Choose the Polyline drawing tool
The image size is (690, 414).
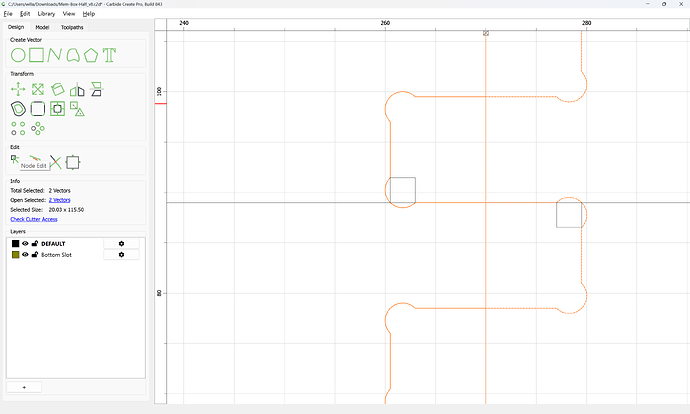click(x=54, y=55)
